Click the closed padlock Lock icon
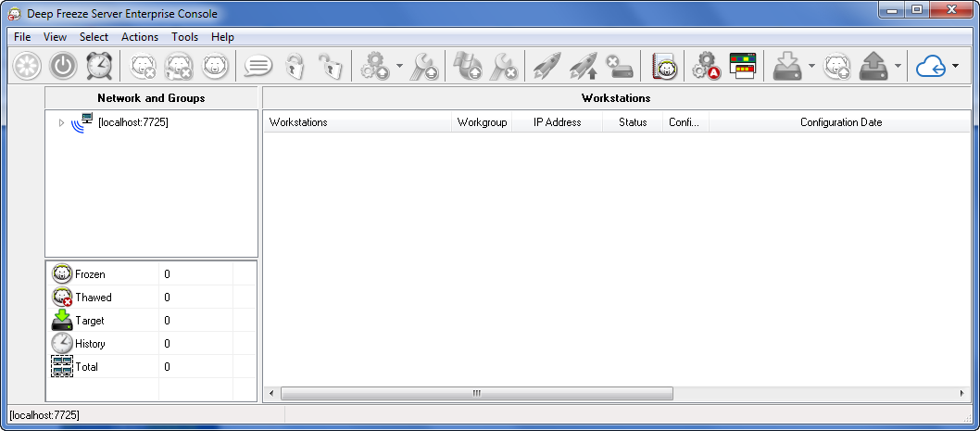Image resolution: width=980 pixels, height=431 pixels. click(295, 65)
